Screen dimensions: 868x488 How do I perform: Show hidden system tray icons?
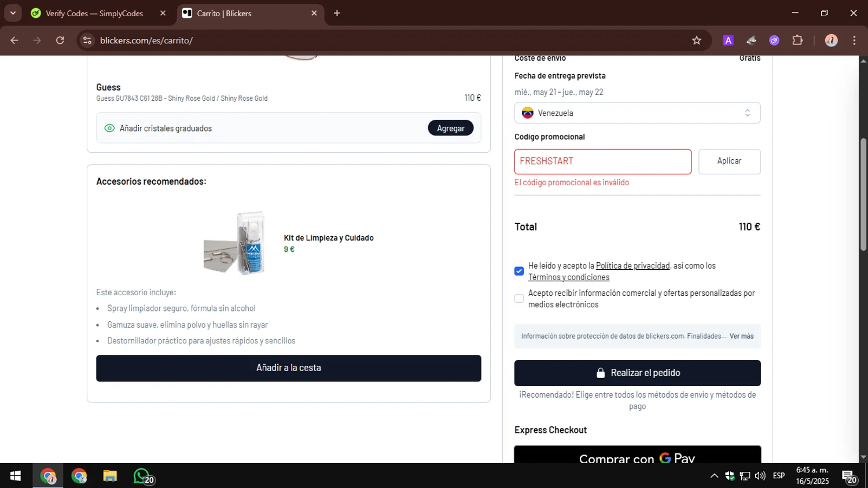714,476
